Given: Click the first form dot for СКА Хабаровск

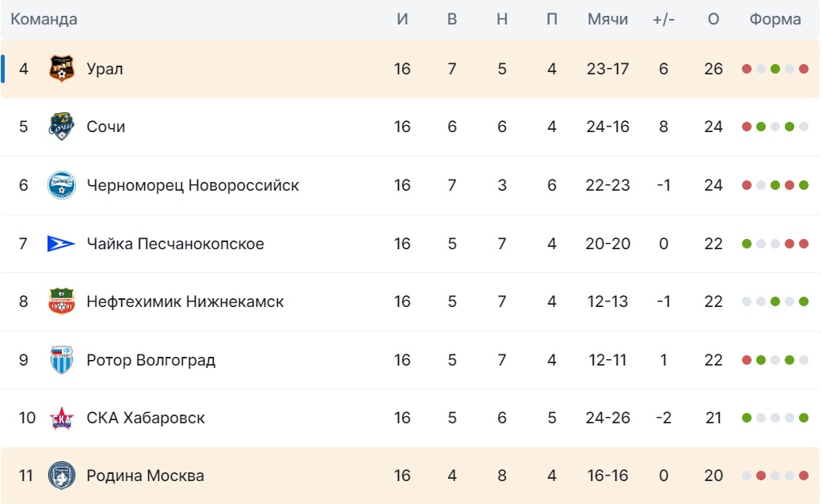Looking at the screenshot, I should click(747, 418).
